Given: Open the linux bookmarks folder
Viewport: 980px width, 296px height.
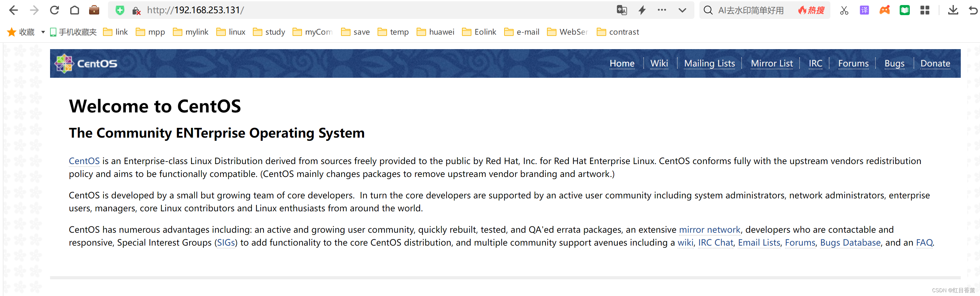Looking at the screenshot, I should (231, 32).
